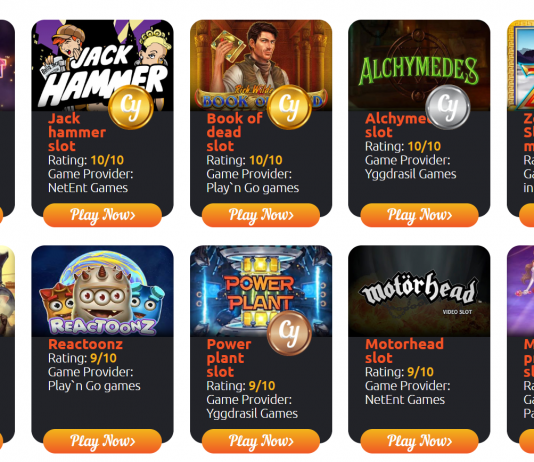Play Now on Alchymedes slot card
The height and width of the screenshot is (462, 534).
[419, 215]
